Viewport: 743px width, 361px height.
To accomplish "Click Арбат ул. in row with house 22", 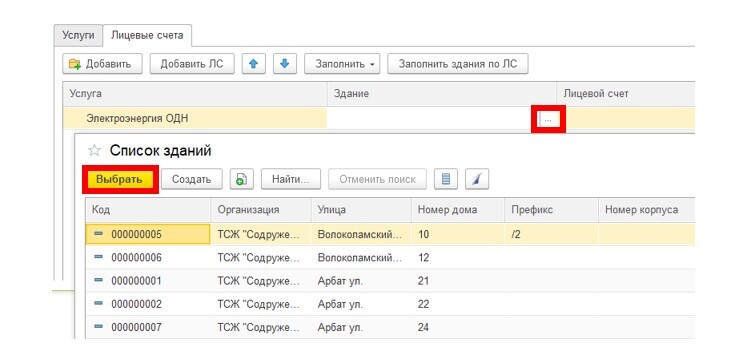I will pyautogui.click(x=361, y=304).
